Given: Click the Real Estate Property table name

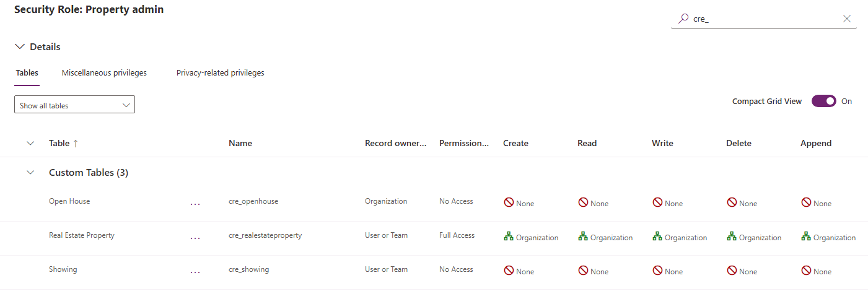Looking at the screenshot, I should [82, 235].
